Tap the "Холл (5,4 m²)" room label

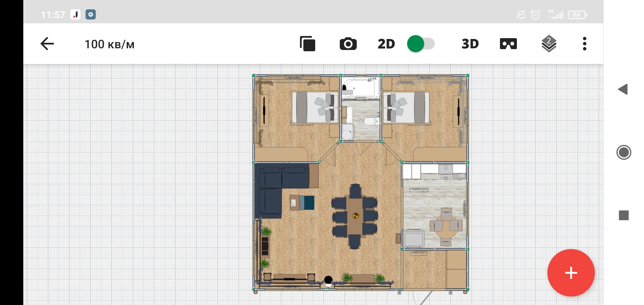coord(419,254)
